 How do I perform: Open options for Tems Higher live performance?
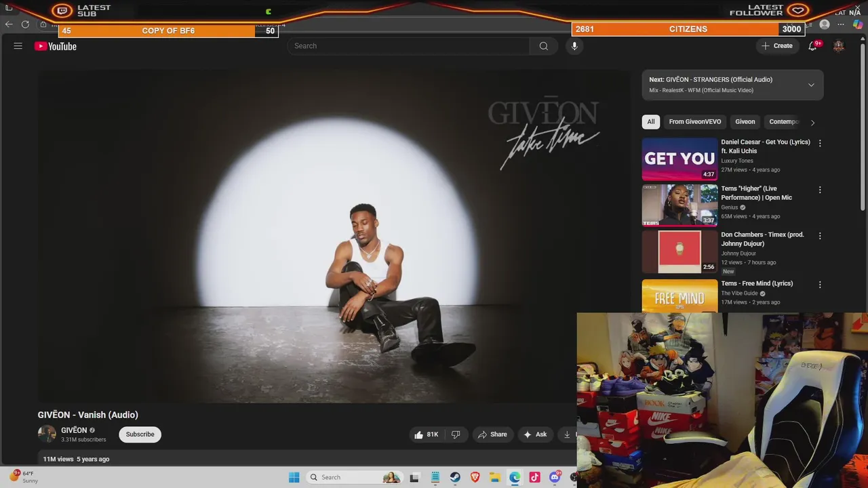(x=820, y=190)
